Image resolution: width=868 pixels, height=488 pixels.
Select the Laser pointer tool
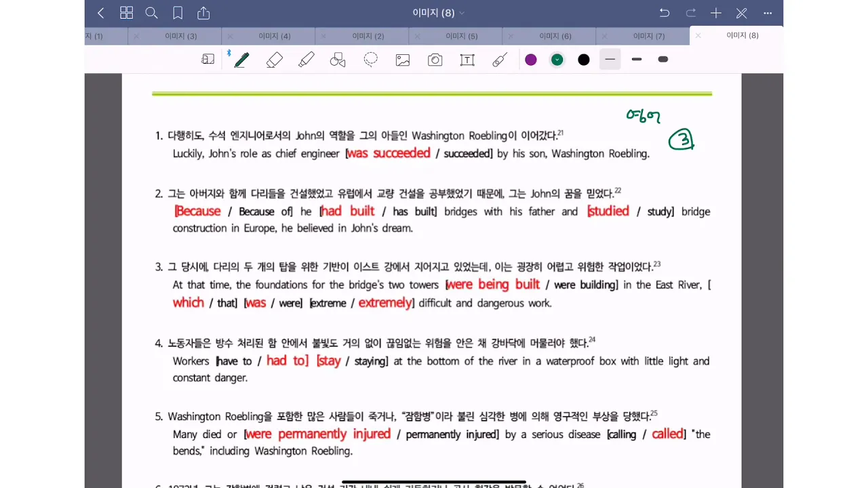(x=500, y=60)
